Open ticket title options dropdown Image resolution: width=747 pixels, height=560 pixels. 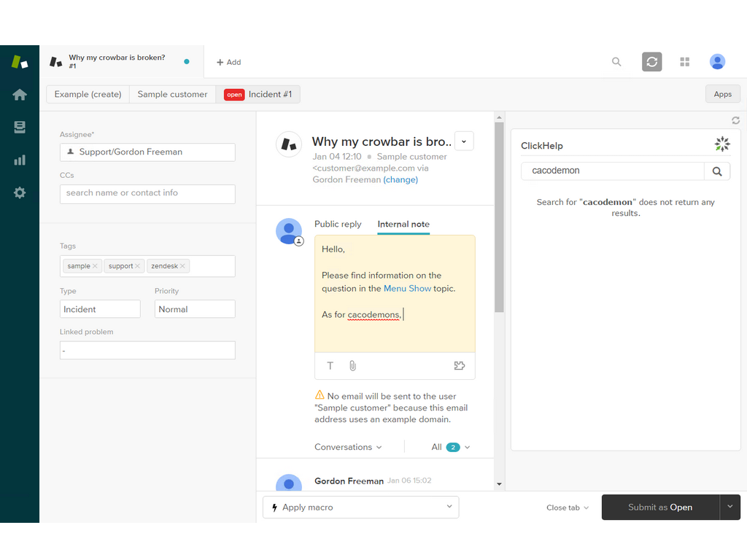pos(464,141)
